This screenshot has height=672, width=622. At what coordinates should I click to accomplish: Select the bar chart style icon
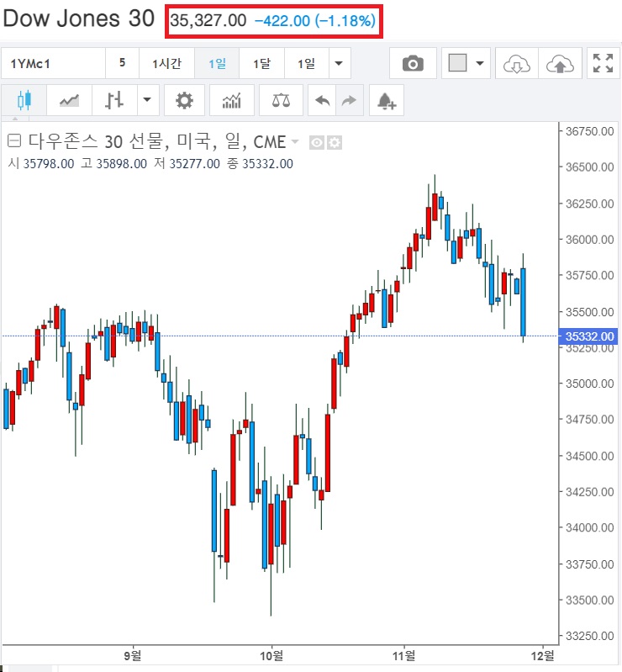114,100
